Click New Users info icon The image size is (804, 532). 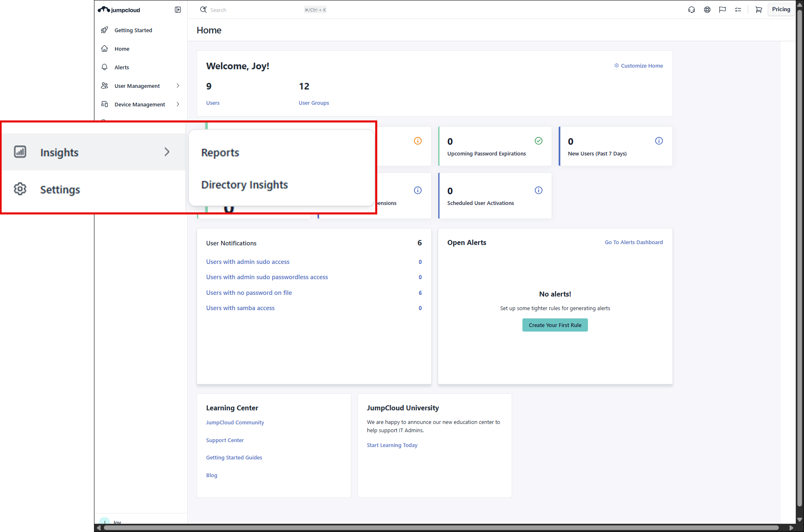[x=659, y=141]
